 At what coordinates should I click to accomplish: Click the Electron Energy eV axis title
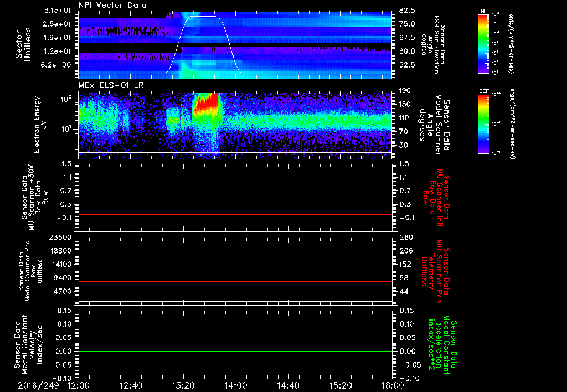coord(40,125)
